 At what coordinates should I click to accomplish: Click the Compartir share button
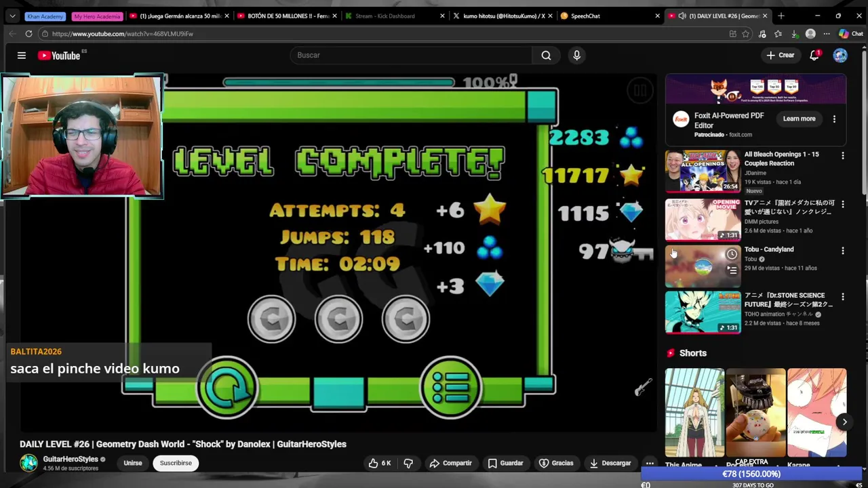click(450, 463)
